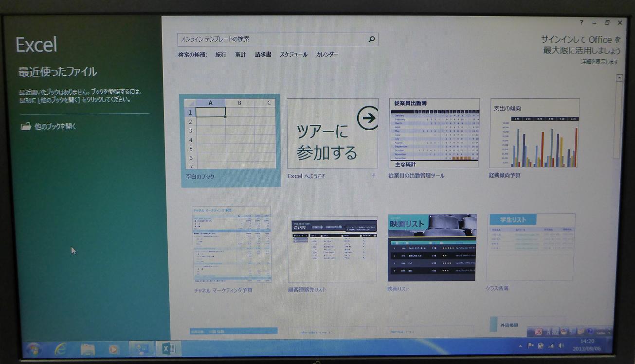The width and height of the screenshot is (635, 364).
Task: Choose the 経費傾向予算 chart template
Action: click(x=534, y=134)
